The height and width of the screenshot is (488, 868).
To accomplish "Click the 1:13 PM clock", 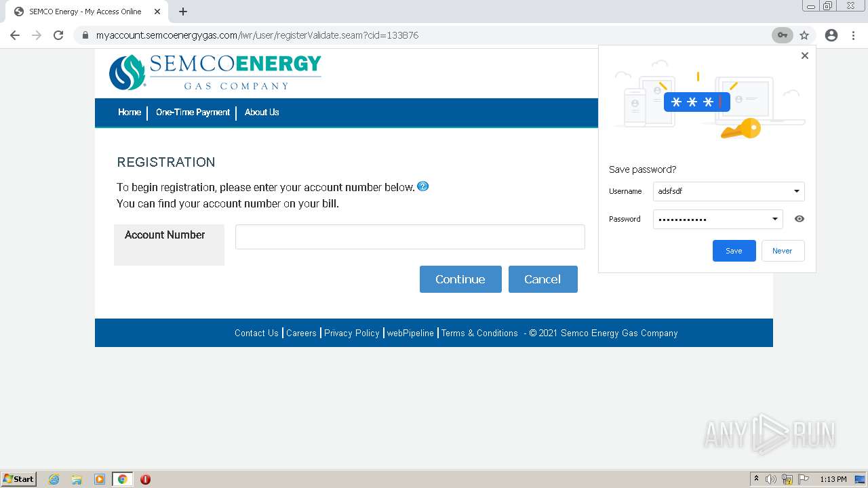I will tap(833, 479).
